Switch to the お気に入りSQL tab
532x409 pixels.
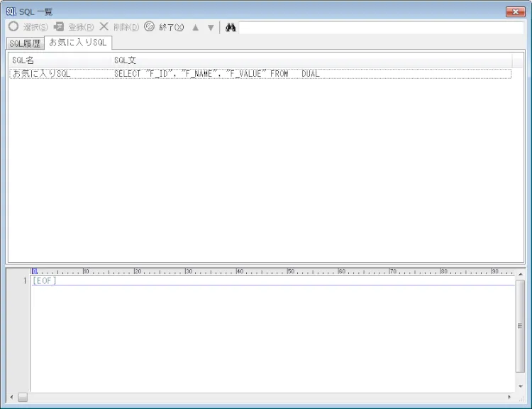point(78,43)
